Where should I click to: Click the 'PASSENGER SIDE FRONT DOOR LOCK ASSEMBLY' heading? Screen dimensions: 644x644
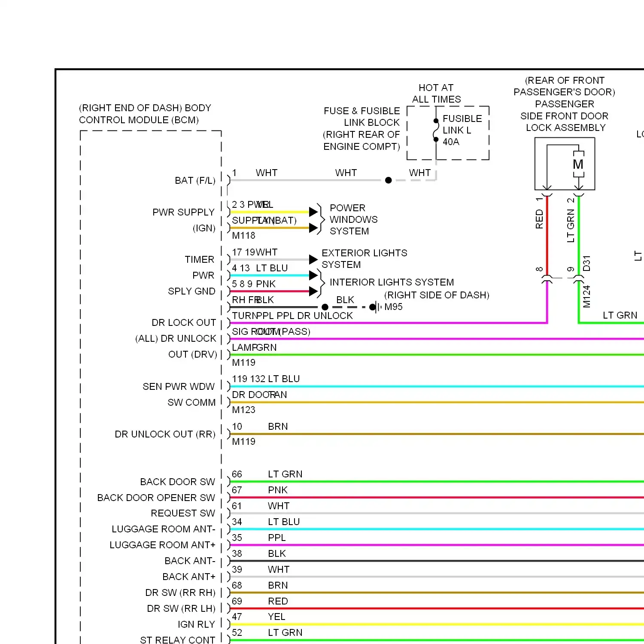point(564,116)
